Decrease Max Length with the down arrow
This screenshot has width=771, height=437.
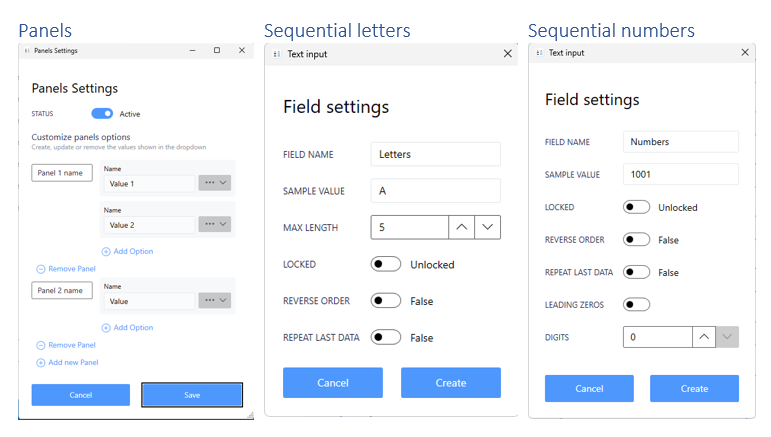coord(487,228)
